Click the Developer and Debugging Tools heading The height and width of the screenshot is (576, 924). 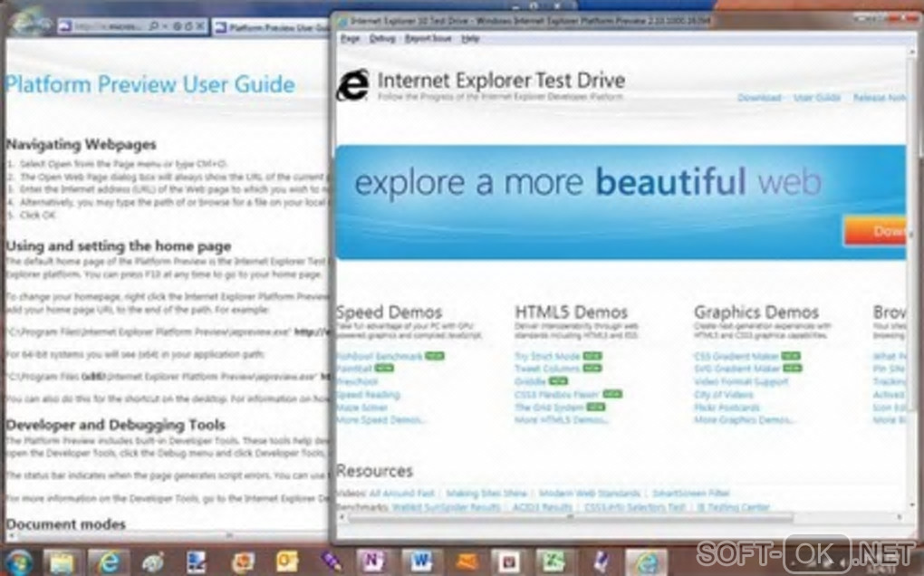[116, 425]
